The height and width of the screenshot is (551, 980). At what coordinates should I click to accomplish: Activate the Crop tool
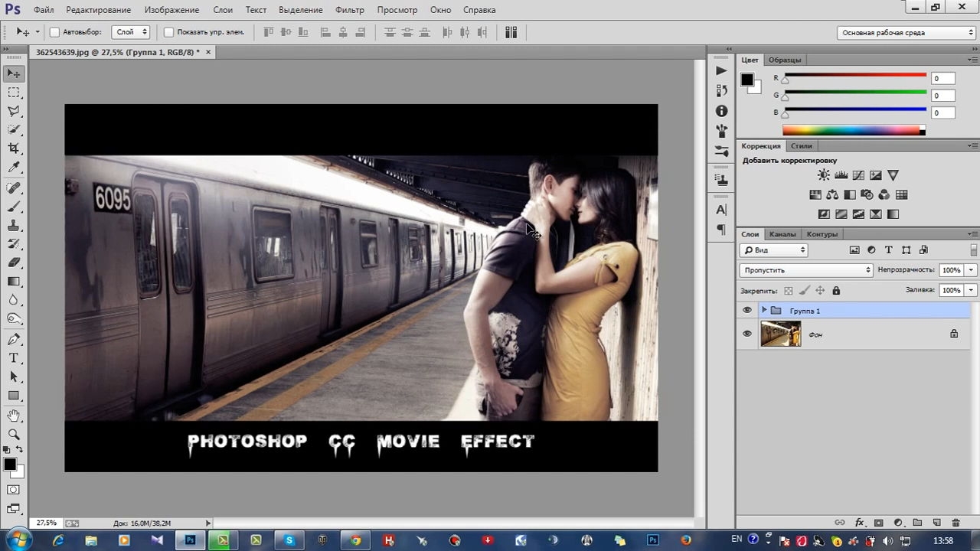pyautogui.click(x=14, y=148)
